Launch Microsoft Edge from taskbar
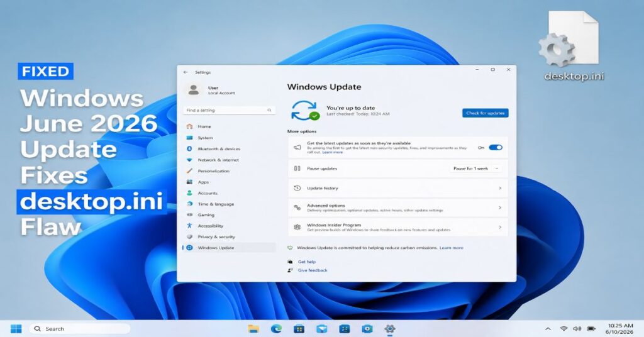 pyautogui.click(x=276, y=329)
